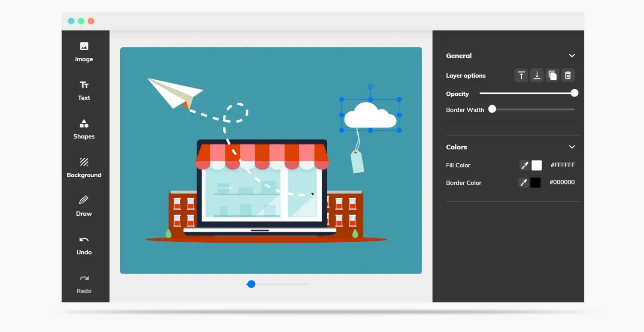Select the Image tool in the sidebar
The width and height of the screenshot is (644, 332).
[x=84, y=51]
